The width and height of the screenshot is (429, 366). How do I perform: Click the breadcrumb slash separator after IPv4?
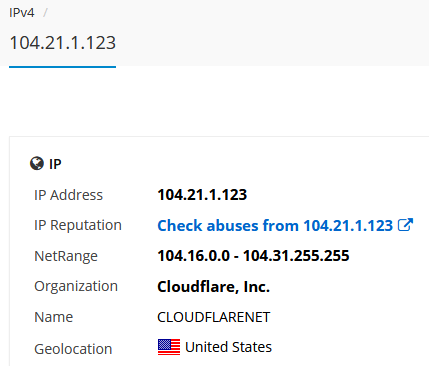click(45, 13)
